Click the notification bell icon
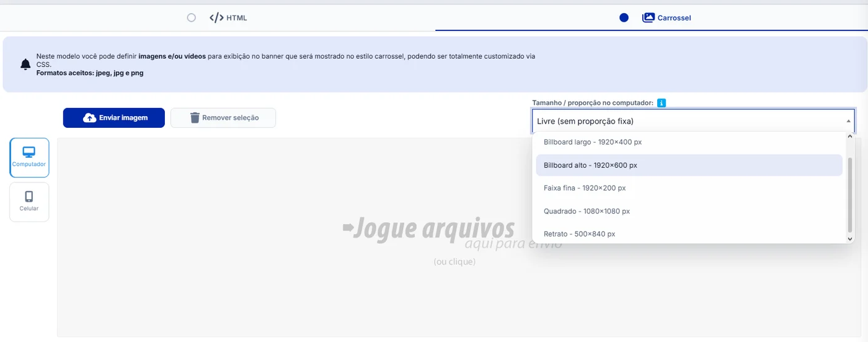The height and width of the screenshot is (342, 868). tap(25, 64)
